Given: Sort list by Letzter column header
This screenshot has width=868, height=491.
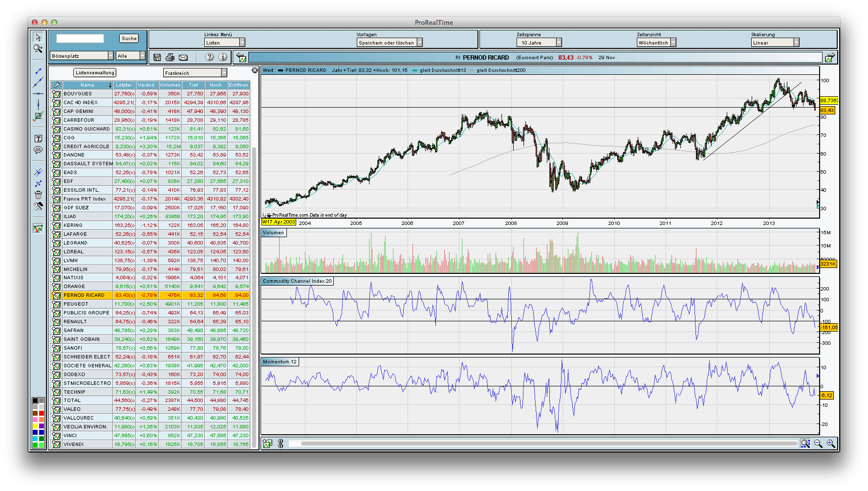Looking at the screenshot, I should tap(124, 85).
